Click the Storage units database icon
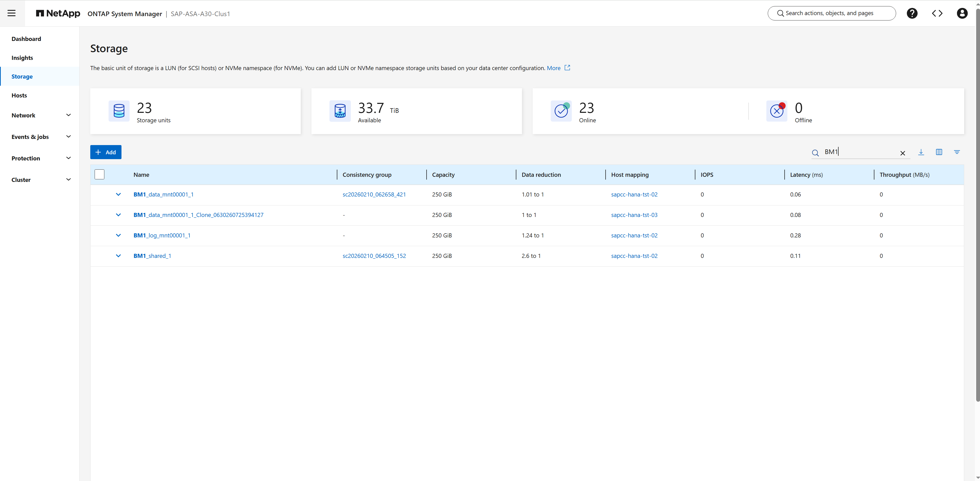 click(119, 111)
